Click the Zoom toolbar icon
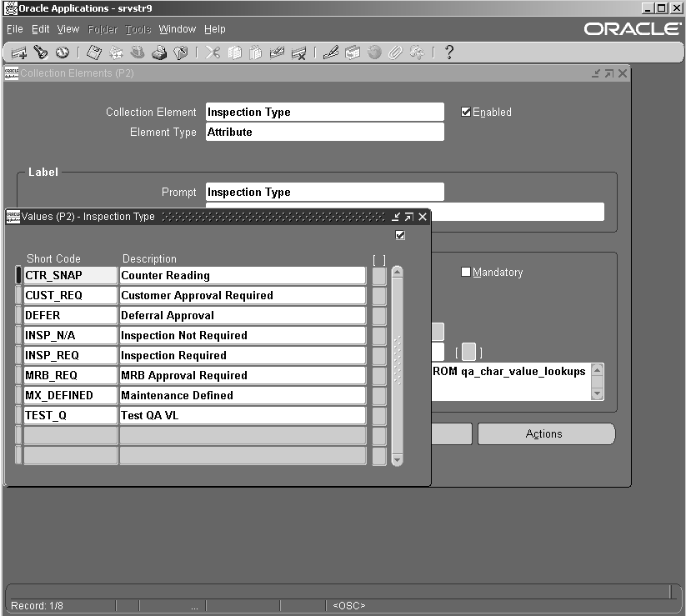Viewport: 686px width, 616px height. click(353, 53)
